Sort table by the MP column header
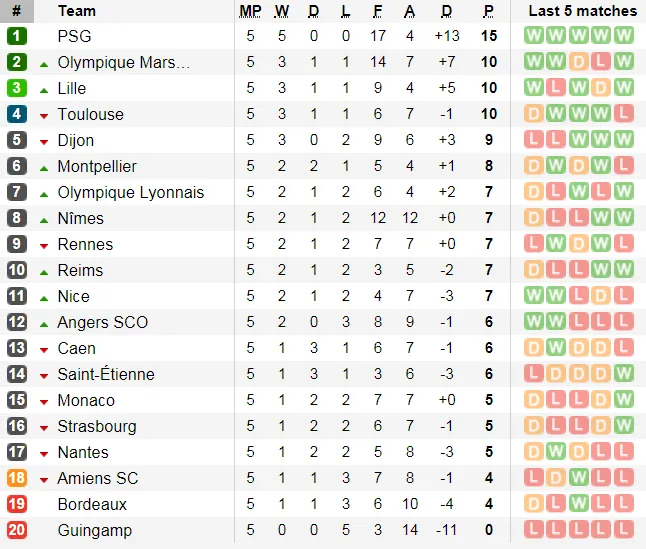646x549 pixels. pos(250,11)
